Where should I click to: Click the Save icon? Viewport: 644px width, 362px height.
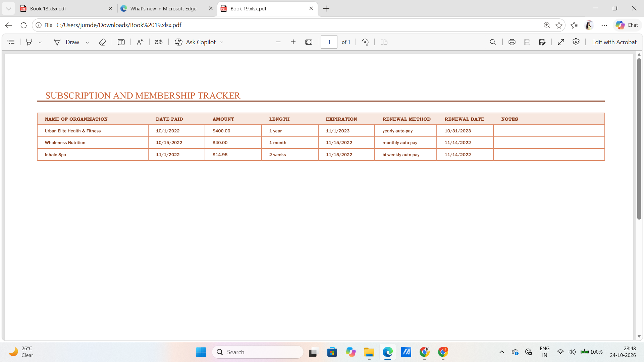coord(527,42)
